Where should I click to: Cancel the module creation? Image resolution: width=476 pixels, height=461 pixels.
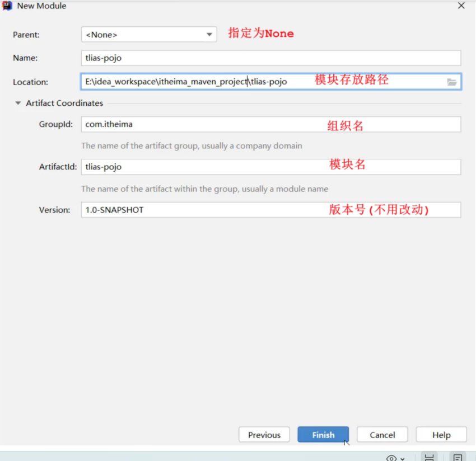[x=382, y=435]
